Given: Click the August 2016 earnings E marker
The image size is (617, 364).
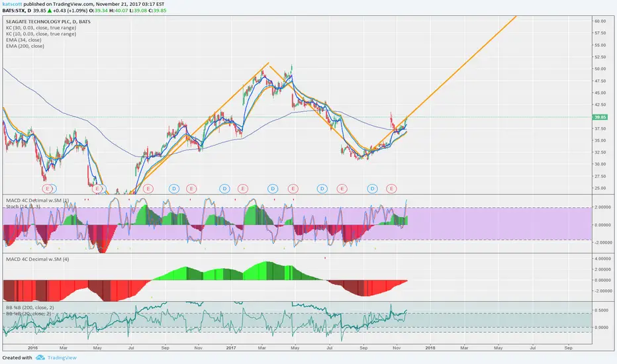Looking at the screenshot, I should (148, 189).
